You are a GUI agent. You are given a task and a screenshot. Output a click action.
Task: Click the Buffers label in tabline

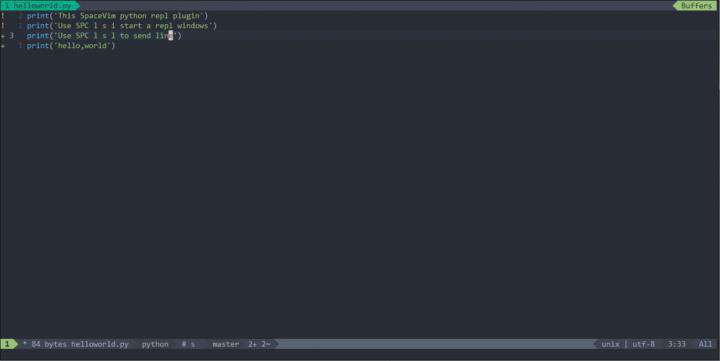(x=696, y=6)
